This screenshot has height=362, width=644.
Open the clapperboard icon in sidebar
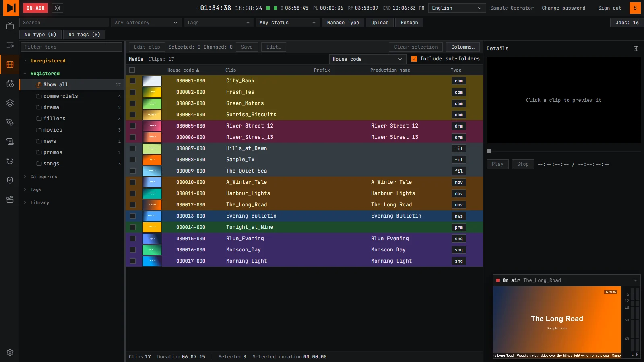(x=10, y=200)
